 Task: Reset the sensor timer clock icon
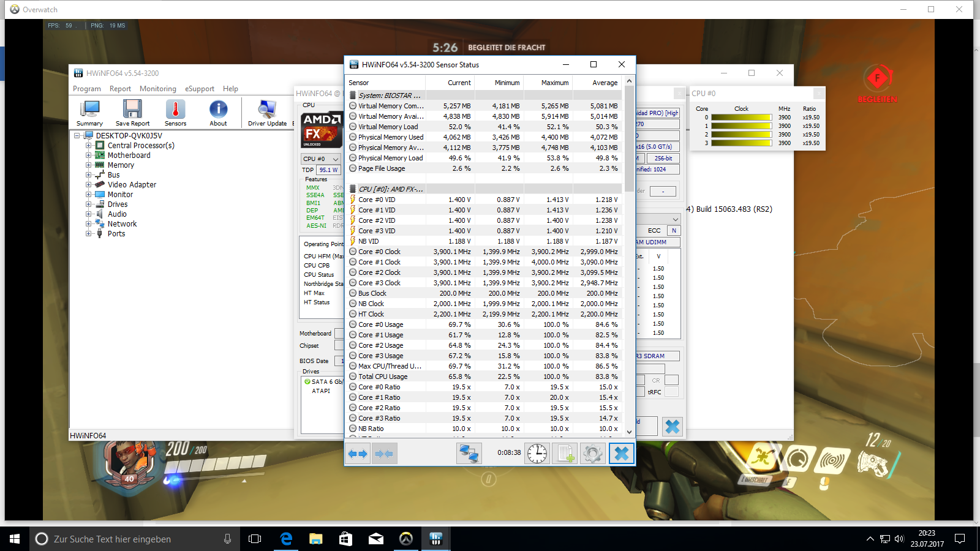click(x=537, y=454)
